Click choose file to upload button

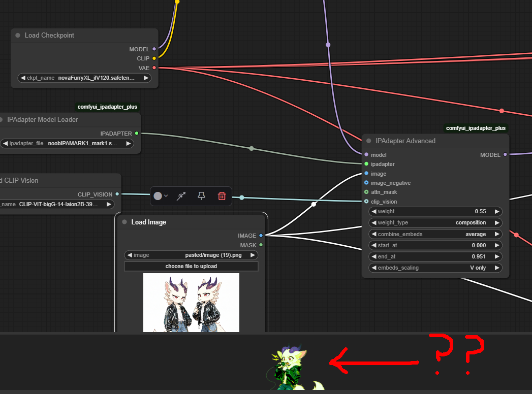click(192, 266)
